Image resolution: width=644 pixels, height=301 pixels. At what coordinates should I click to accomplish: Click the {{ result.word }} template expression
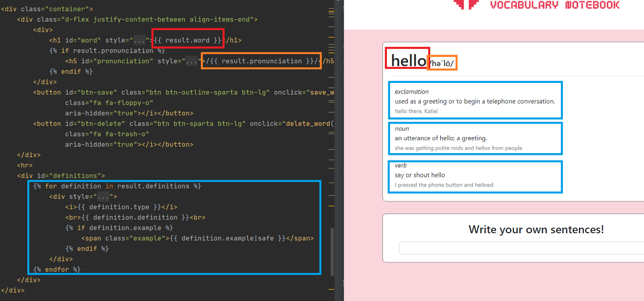tap(187, 40)
